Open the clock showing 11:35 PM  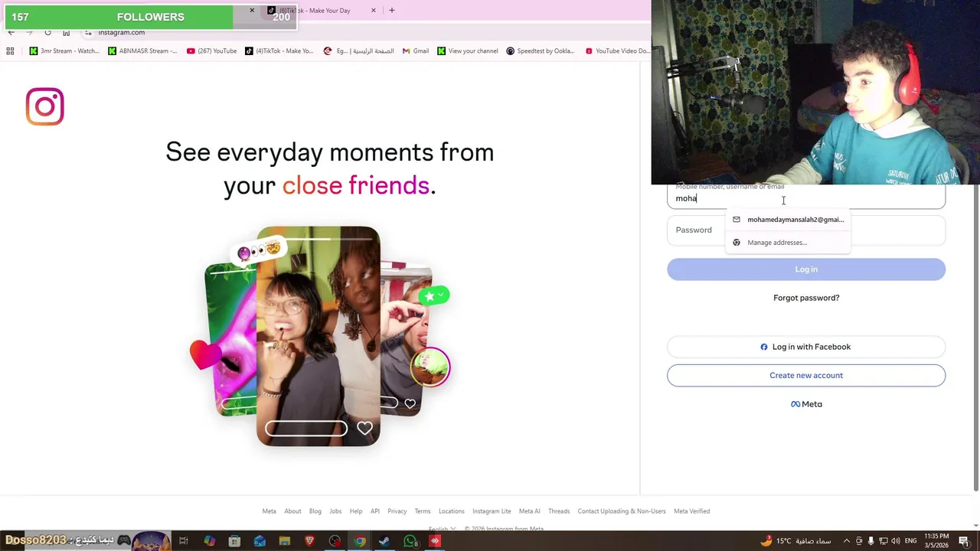pyautogui.click(x=938, y=540)
